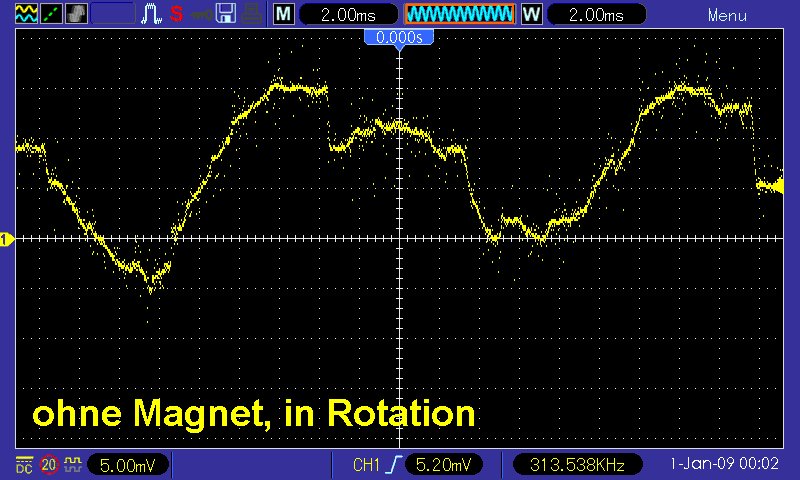Click the floppy disk save icon
Image resolution: width=800 pixels, height=480 pixels.
point(226,15)
